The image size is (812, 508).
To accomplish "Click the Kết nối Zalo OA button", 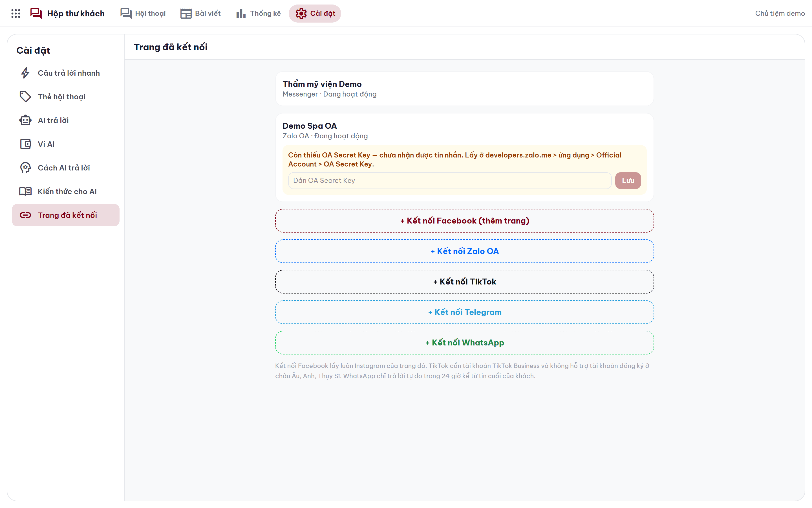I will pyautogui.click(x=464, y=251).
